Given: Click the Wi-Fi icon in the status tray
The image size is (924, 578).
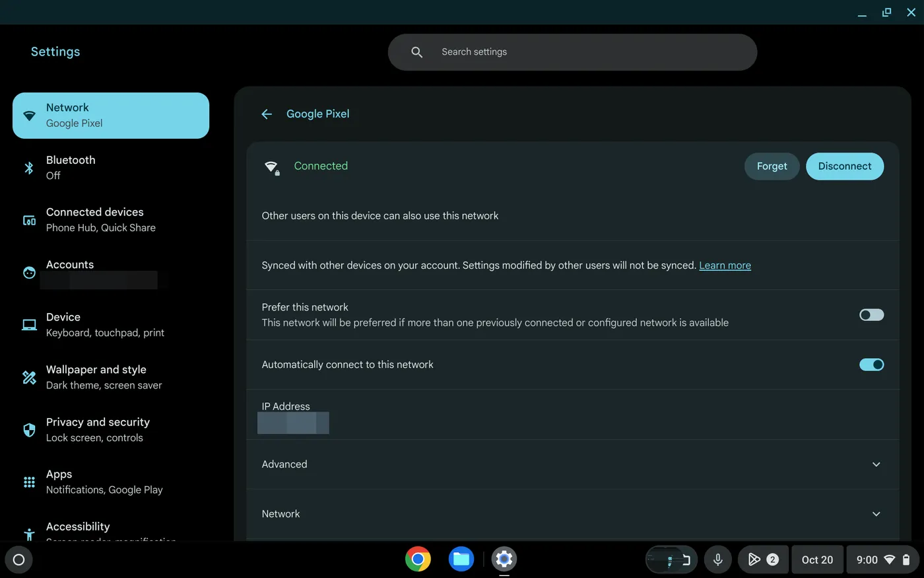Looking at the screenshot, I should (x=889, y=560).
